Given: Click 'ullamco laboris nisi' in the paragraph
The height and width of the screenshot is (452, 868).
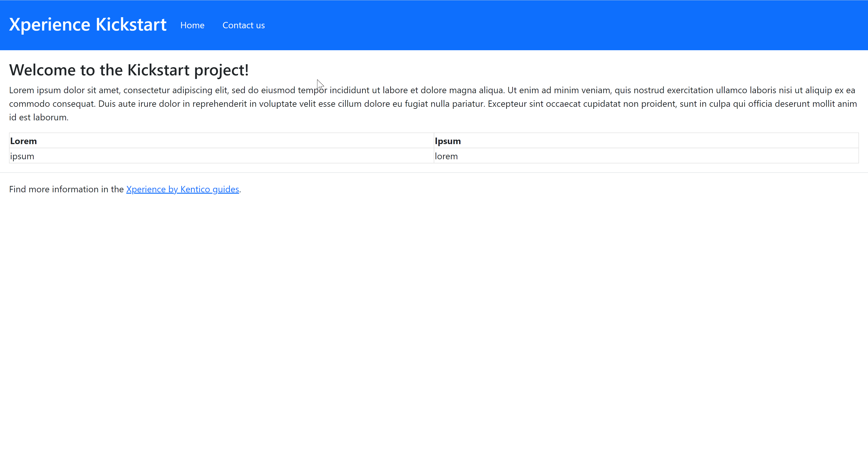Looking at the screenshot, I should 754,90.
